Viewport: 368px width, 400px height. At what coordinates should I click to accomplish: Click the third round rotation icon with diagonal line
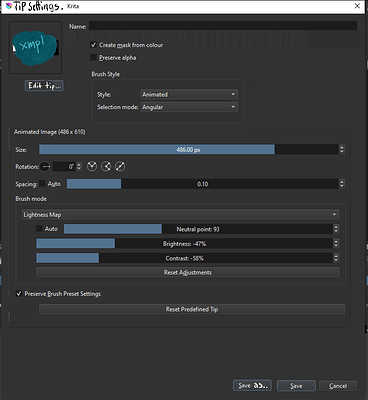point(120,166)
